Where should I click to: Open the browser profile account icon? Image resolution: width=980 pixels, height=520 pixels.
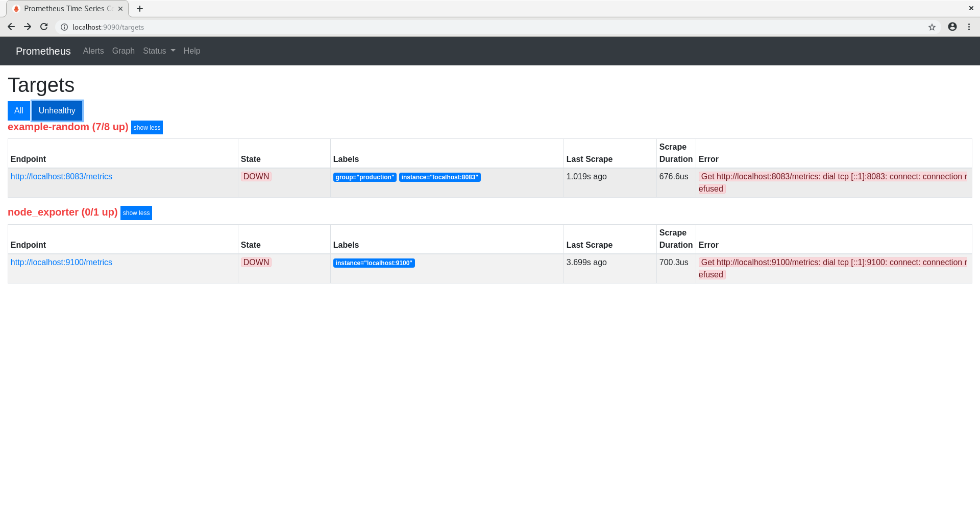(952, 27)
